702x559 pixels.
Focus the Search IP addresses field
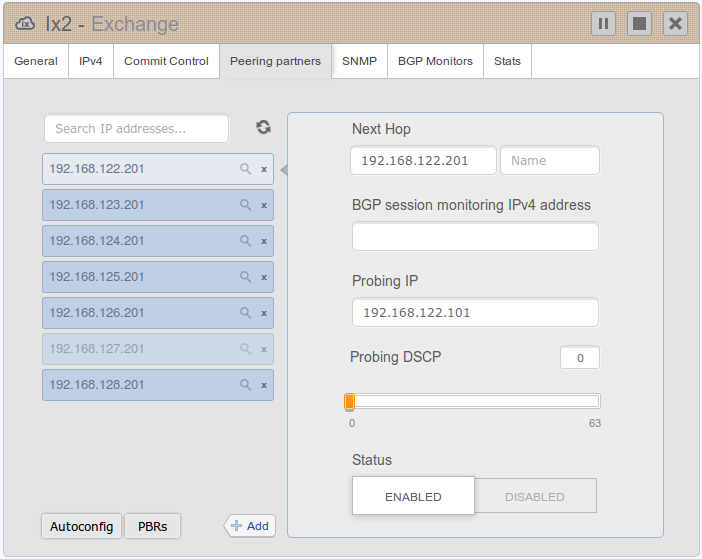pos(137,129)
